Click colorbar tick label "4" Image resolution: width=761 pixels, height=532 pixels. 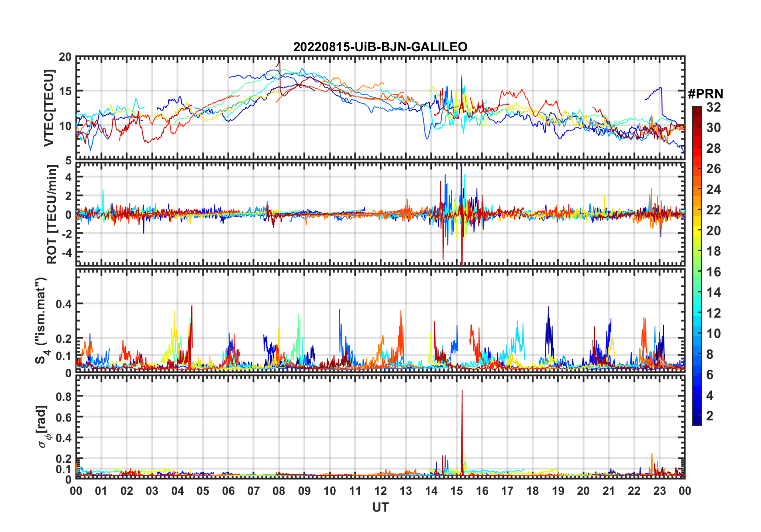pyautogui.click(x=710, y=396)
